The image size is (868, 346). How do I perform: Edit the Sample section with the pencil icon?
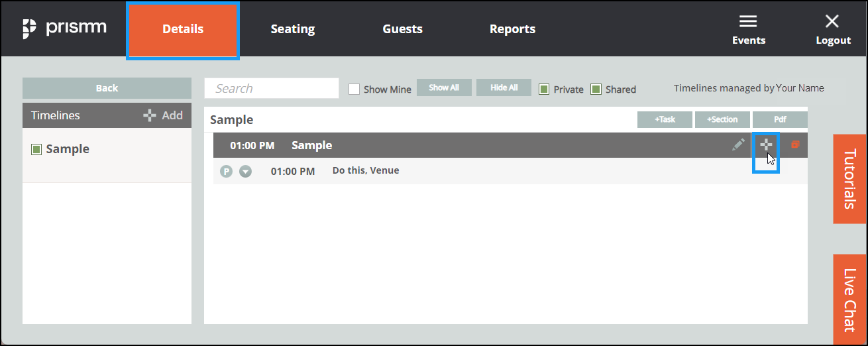[738, 144]
